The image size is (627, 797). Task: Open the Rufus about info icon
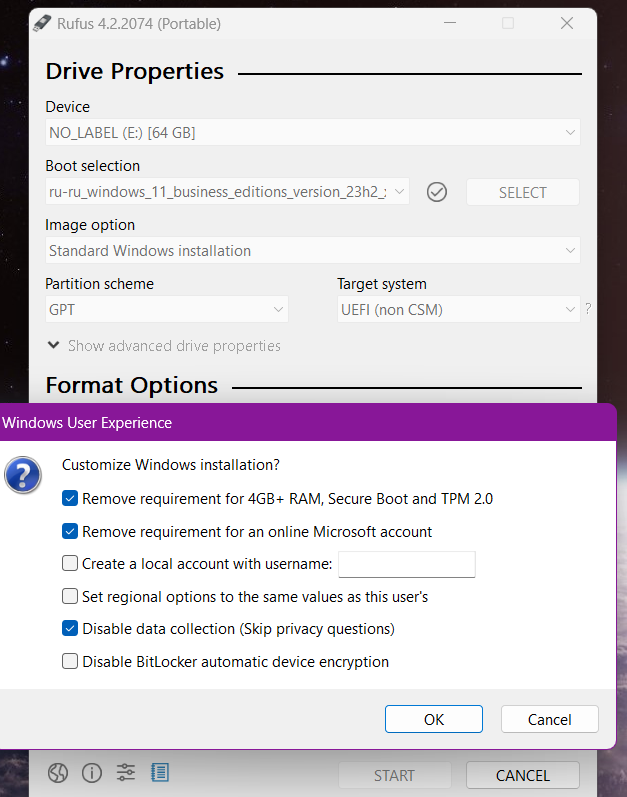pos(92,773)
